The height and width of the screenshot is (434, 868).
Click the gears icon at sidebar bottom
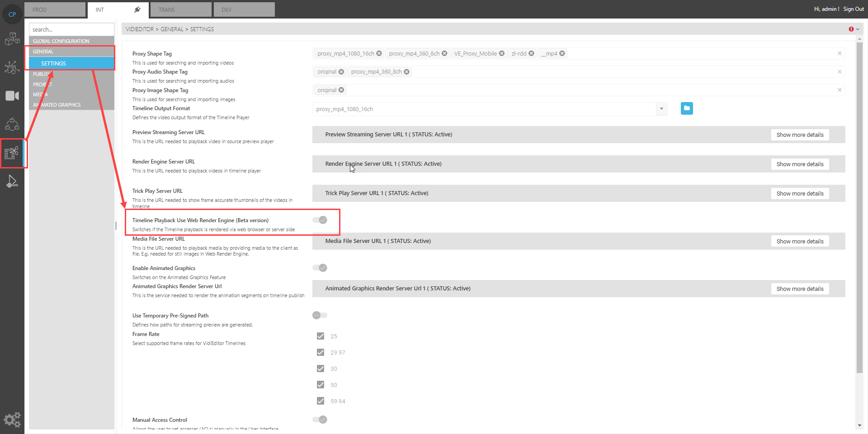tap(12, 420)
